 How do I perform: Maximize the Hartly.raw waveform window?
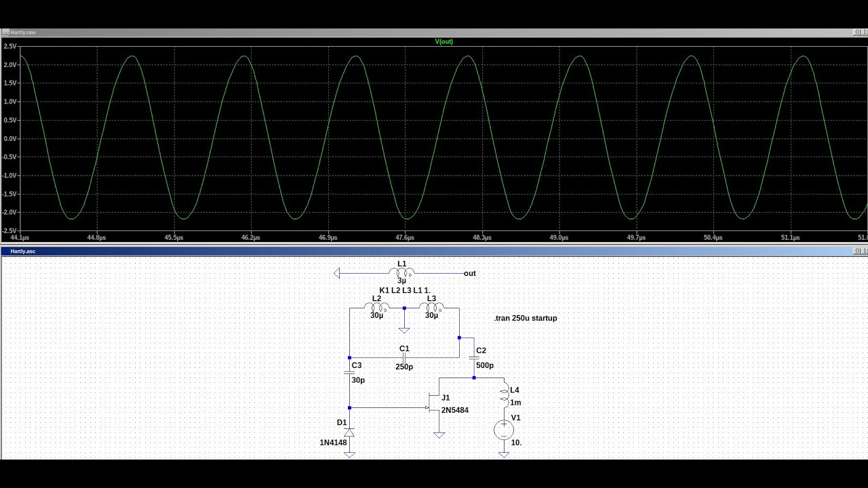[x=865, y=32]
